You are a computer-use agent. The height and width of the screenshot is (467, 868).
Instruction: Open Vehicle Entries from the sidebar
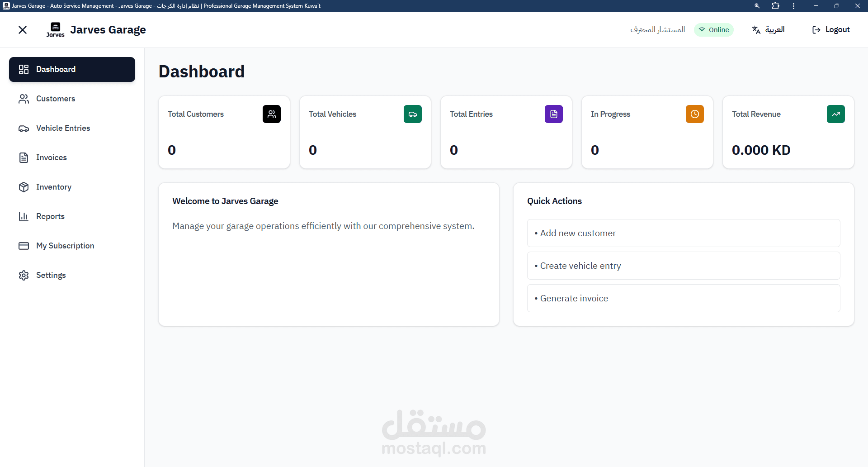[x=72, y=128]
